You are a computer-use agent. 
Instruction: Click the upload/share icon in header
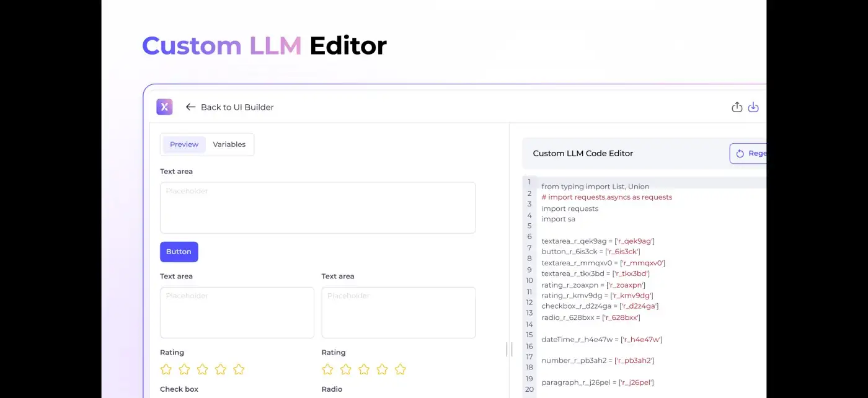coord(737,107)
